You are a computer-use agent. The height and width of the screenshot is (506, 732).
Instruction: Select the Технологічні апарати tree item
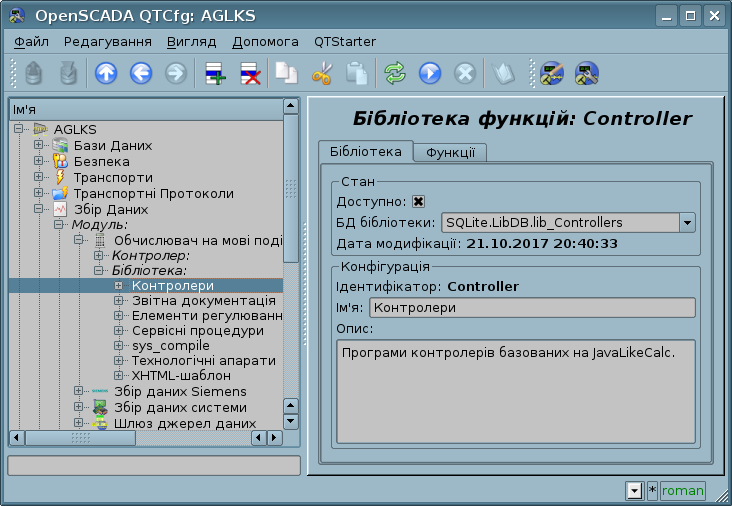tap(204, 361)
